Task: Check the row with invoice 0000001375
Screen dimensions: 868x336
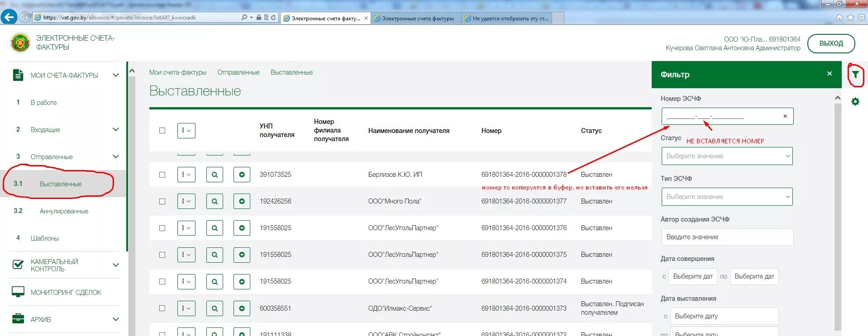Action: click(x=162, y=255)
